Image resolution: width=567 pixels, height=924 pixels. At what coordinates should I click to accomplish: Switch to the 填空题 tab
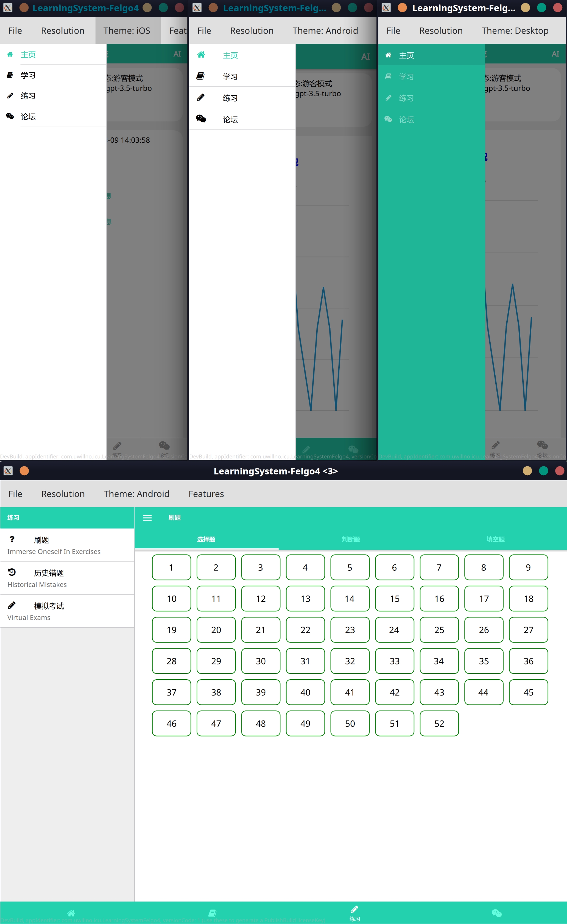[x=495, y=539]
